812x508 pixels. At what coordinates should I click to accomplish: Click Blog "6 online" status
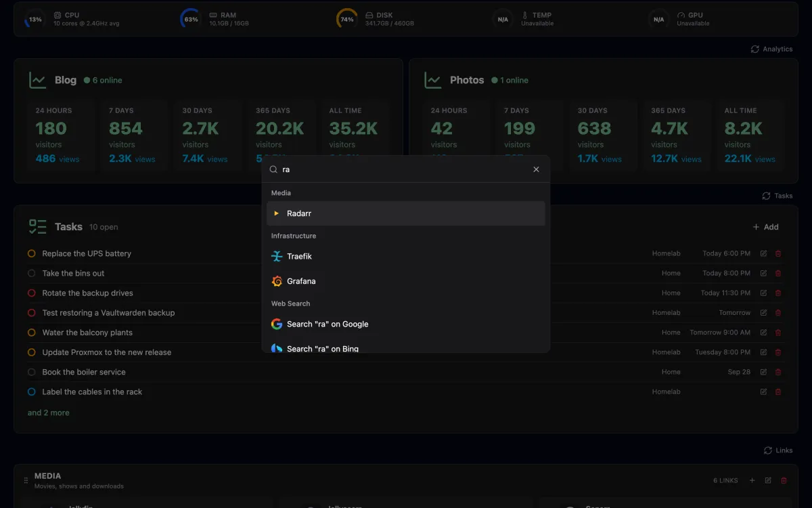(x=103, y=80)
